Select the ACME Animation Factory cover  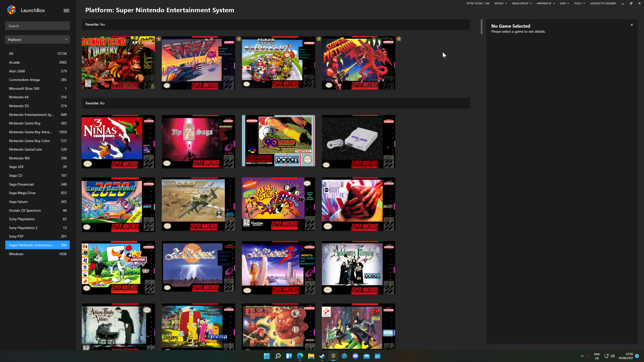pyautogui.click(x=118, y=268)
